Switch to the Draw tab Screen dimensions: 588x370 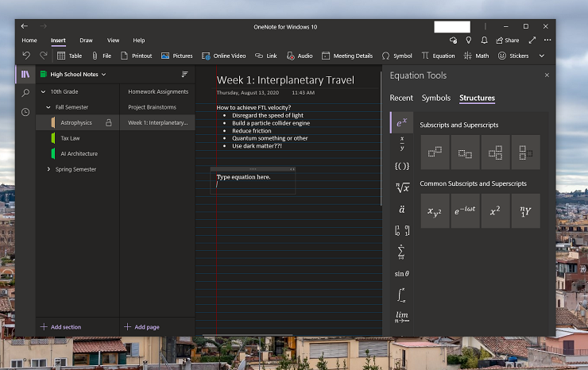click(x=86, y=40)
